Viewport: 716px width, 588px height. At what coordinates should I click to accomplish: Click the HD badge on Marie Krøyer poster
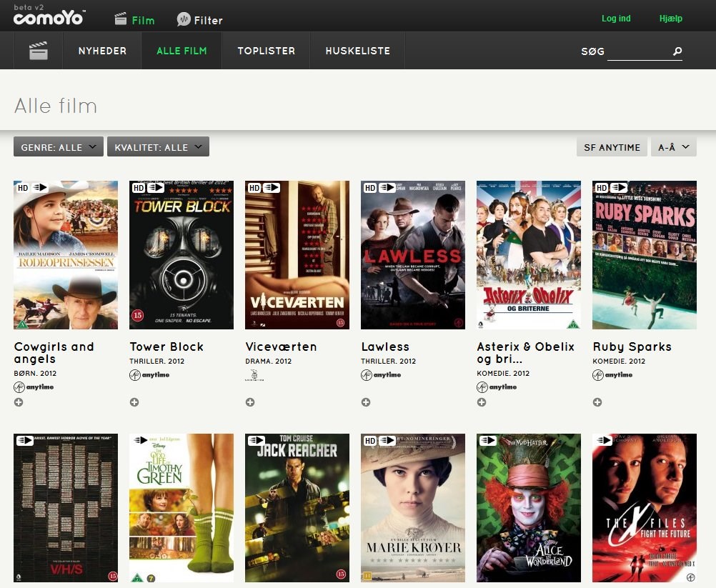(370, 441)
